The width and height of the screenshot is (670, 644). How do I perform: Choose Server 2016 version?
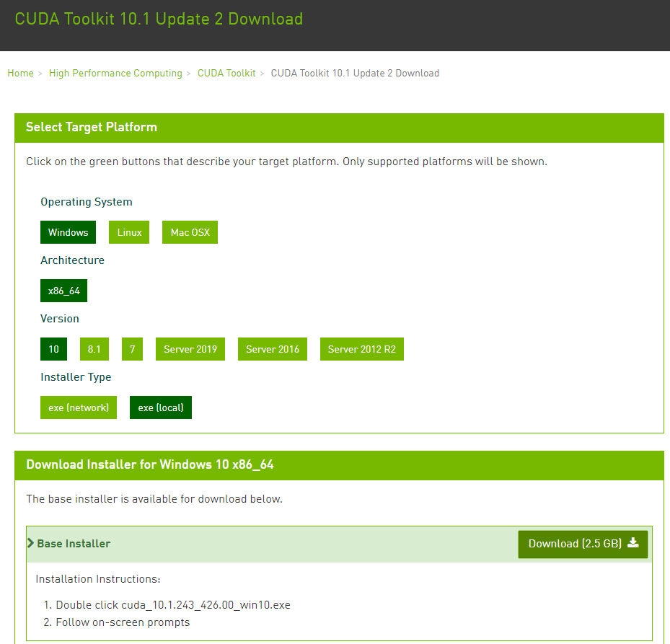coord(273,349)
